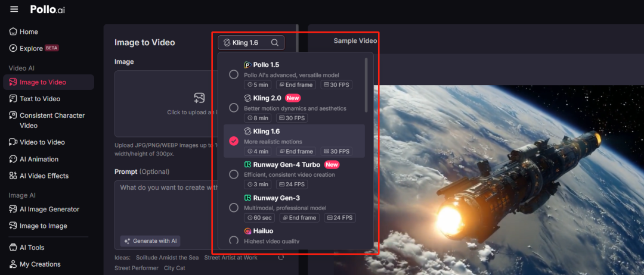Click the 60 sec tag under Runway Gen-3
Image resolution: width=644 pixels, height=275 pixels.
click(260, 218)
